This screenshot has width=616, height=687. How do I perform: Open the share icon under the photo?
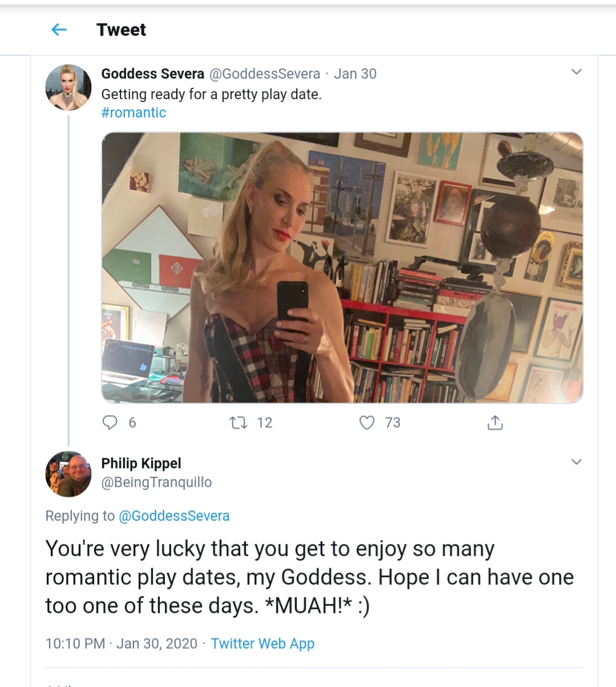495,422
